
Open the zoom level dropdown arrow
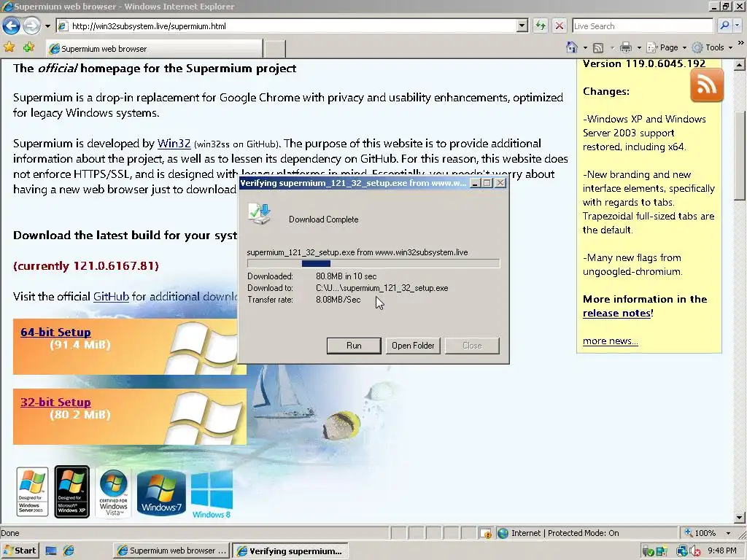tap(728, 533)
